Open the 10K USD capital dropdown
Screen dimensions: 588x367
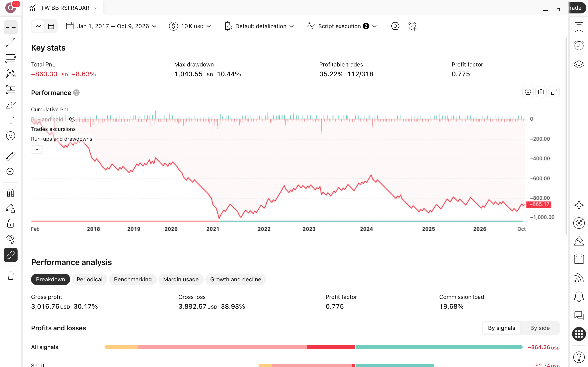(x=190, y=26)
